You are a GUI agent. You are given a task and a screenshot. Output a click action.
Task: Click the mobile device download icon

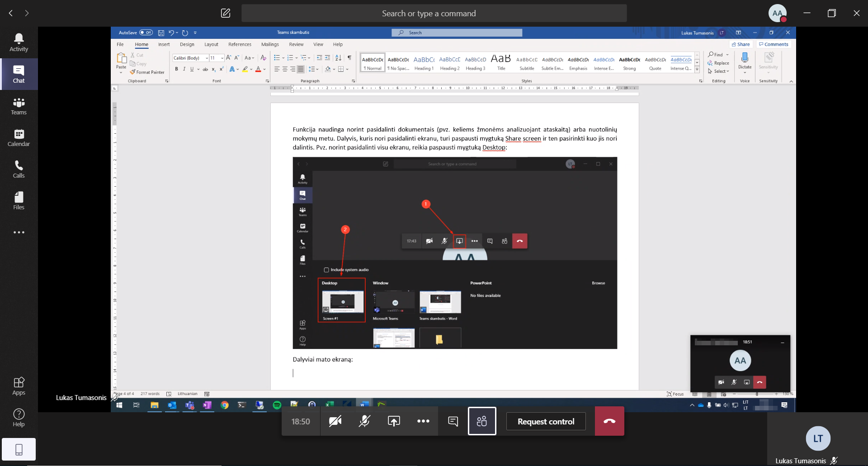[19, 449]
